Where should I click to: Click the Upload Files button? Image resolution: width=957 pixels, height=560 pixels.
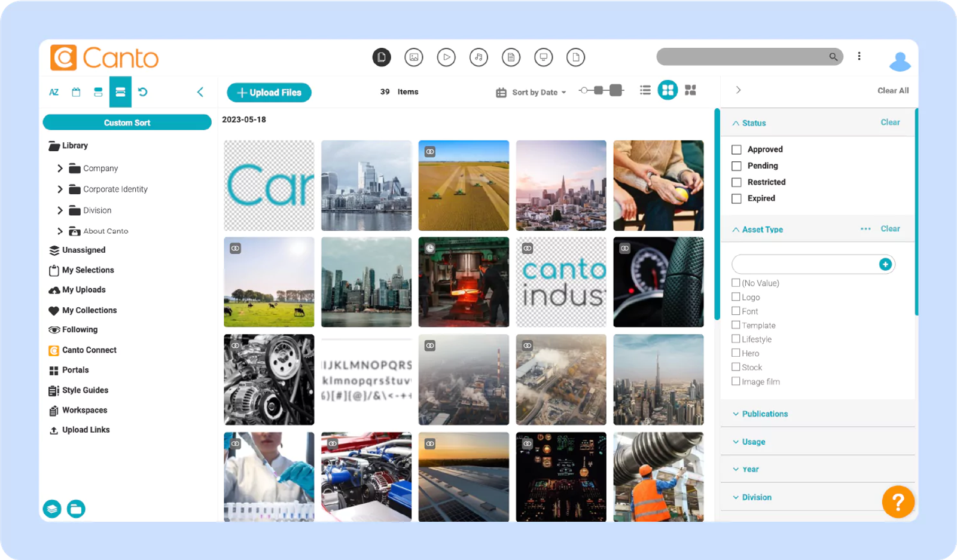[x=269, y=93]
